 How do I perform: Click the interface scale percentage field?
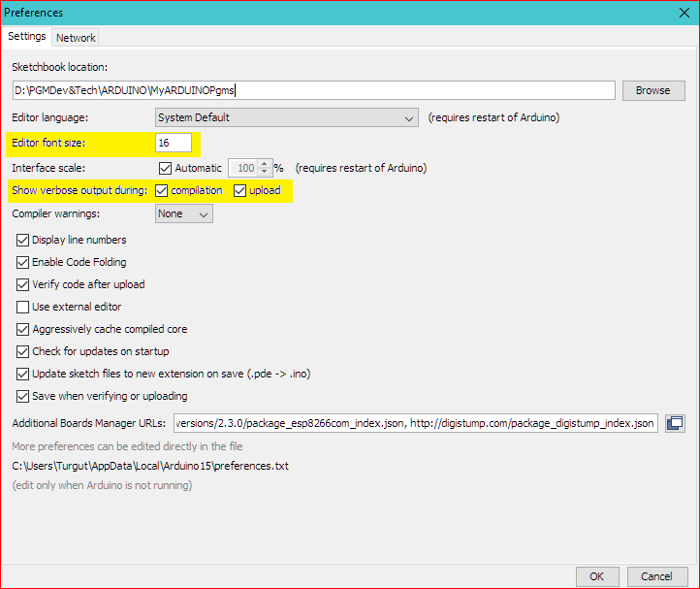point(243,168)
